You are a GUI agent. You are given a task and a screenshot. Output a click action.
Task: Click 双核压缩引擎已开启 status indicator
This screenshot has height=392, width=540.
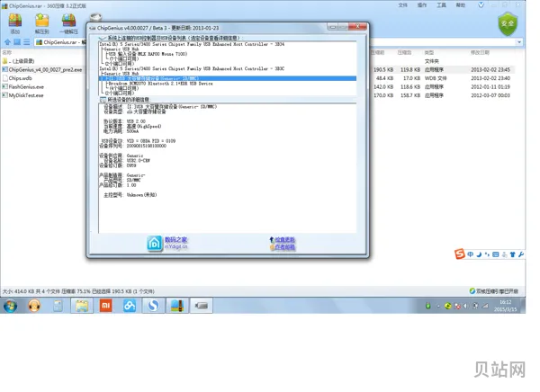[x=494, y=291]
